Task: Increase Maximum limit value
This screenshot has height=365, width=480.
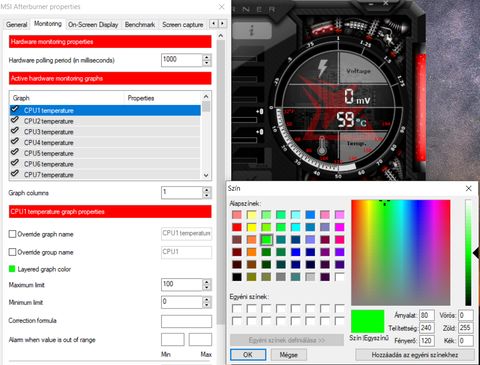Action: click(207, 282)
